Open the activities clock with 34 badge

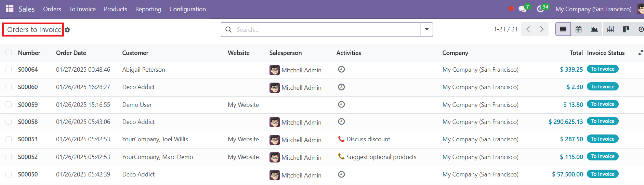[540, 9]
